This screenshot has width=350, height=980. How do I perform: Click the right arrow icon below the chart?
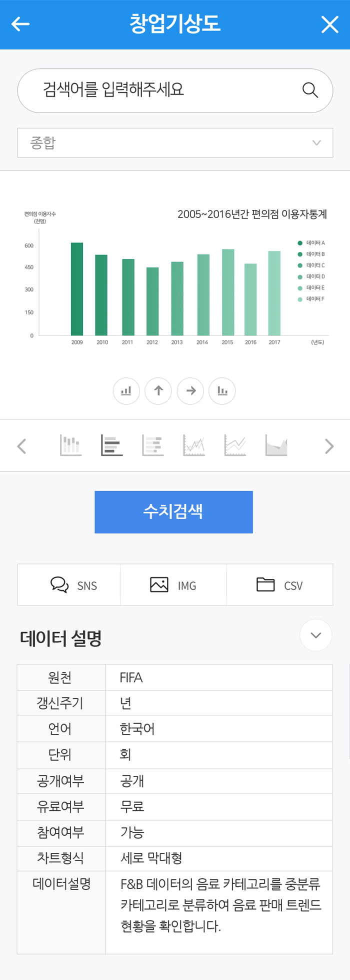pos(190,391)
